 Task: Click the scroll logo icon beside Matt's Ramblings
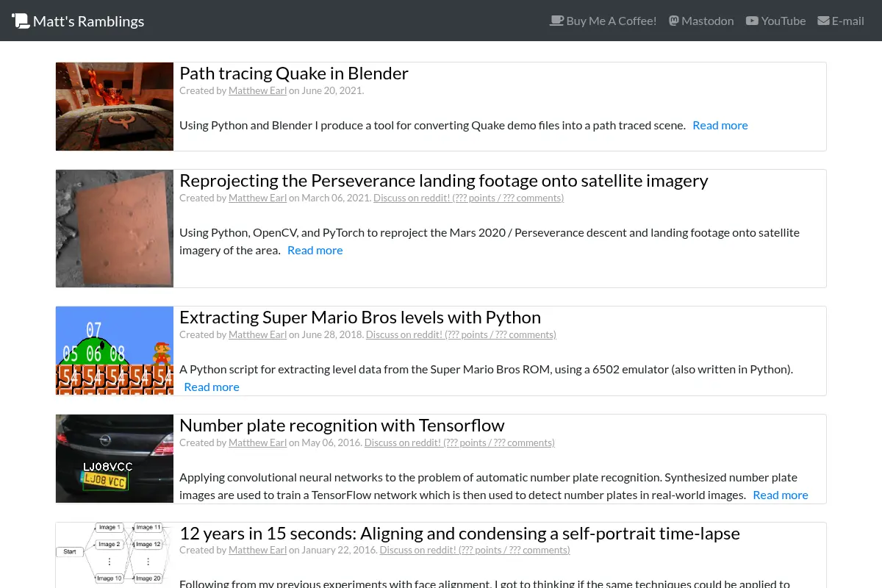21,21
